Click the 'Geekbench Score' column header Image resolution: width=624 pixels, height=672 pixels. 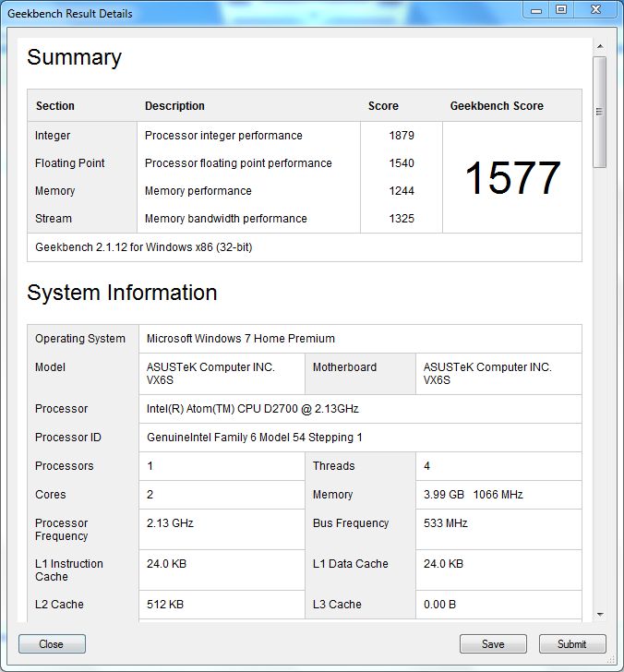(x=497, y=106)
